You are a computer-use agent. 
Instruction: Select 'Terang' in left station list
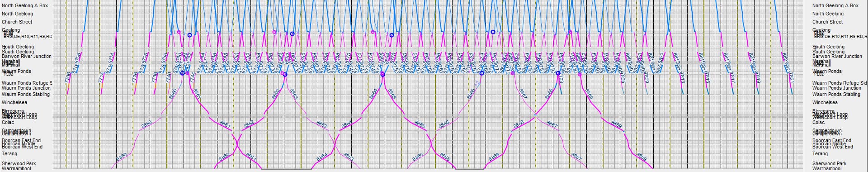[x=9, y=154]
